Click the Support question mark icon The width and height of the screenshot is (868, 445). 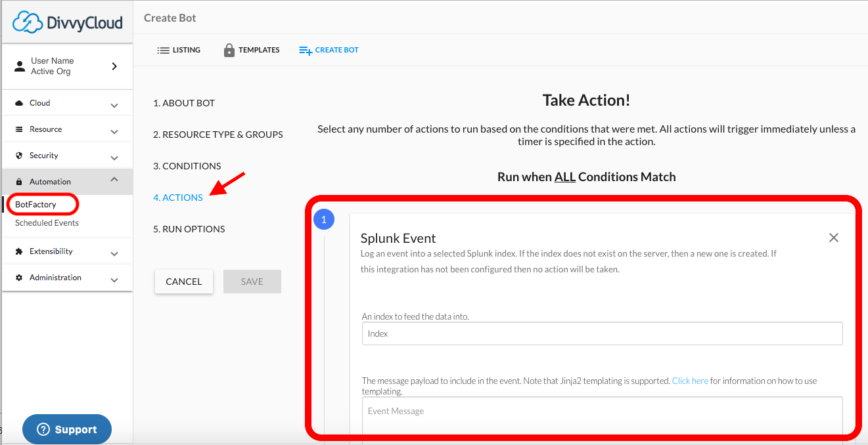[43, 429]
